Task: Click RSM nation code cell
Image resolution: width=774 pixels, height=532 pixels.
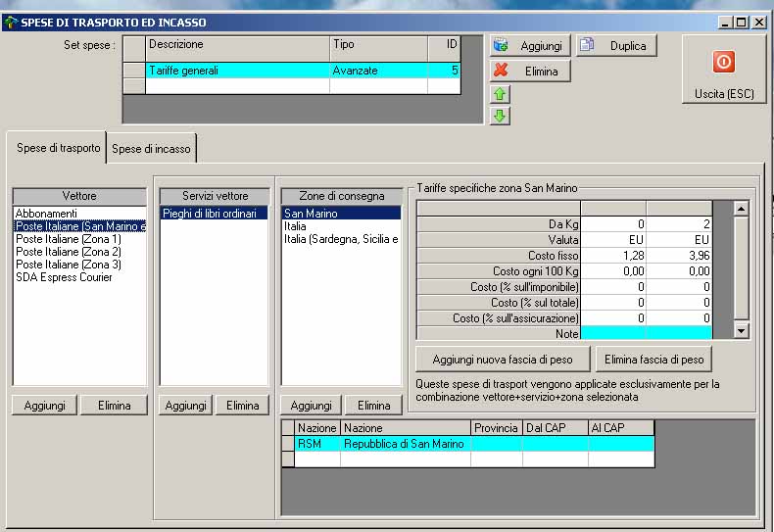Action: click(317, 444)
